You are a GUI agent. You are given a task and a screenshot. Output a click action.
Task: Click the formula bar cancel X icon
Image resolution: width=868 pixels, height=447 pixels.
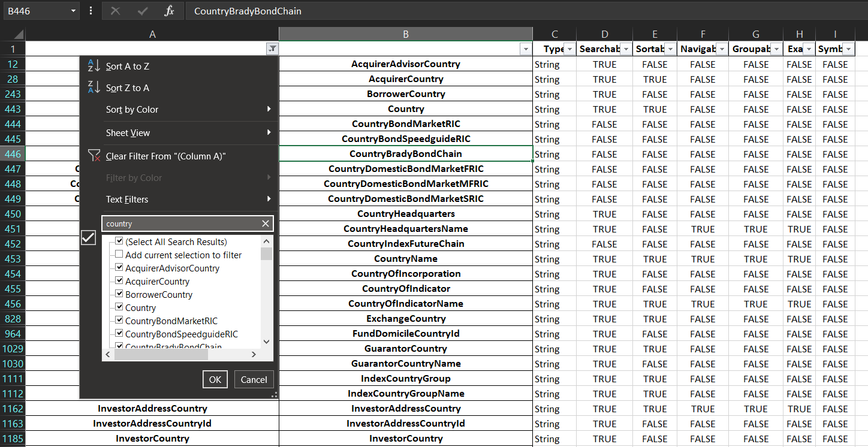click(x=116, y=11)
